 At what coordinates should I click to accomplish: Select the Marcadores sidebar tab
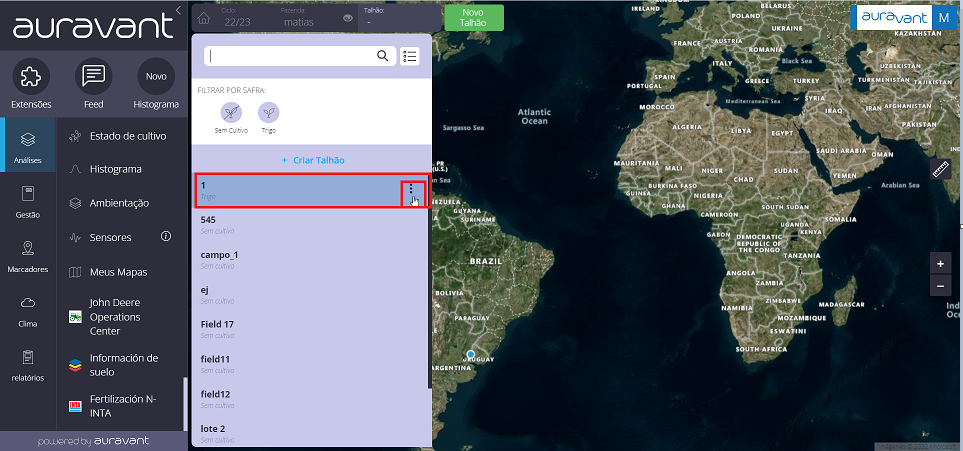[28, 256]
